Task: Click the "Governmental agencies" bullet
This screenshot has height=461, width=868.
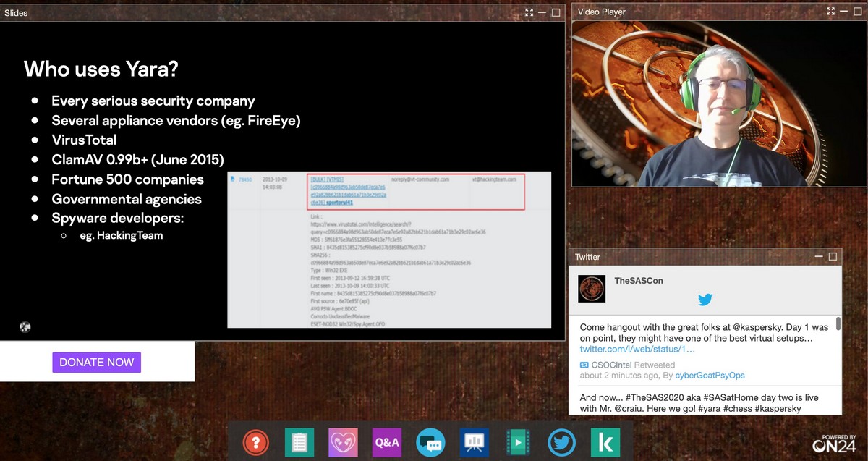Action: (x=127, y=199)
